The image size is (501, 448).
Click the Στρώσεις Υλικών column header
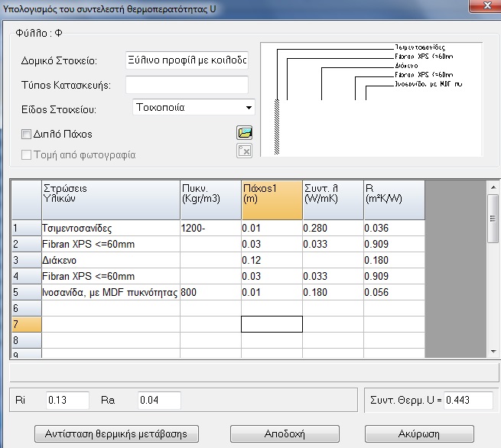[110, 199]
